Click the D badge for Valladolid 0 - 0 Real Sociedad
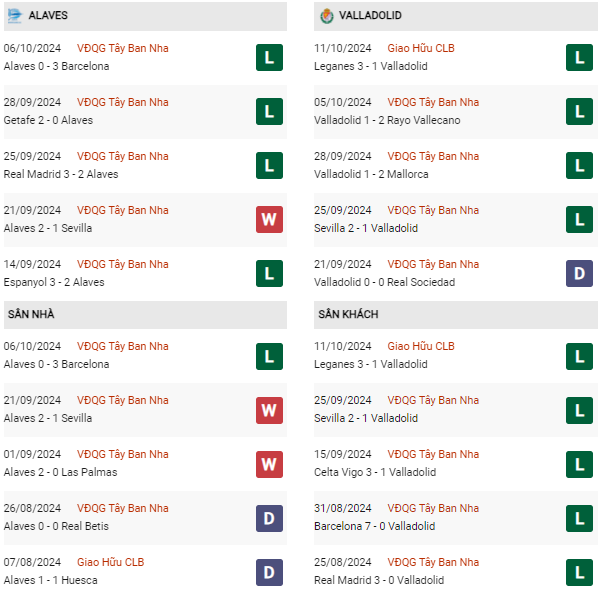This screenshot has height=591, width=600. 579,273
